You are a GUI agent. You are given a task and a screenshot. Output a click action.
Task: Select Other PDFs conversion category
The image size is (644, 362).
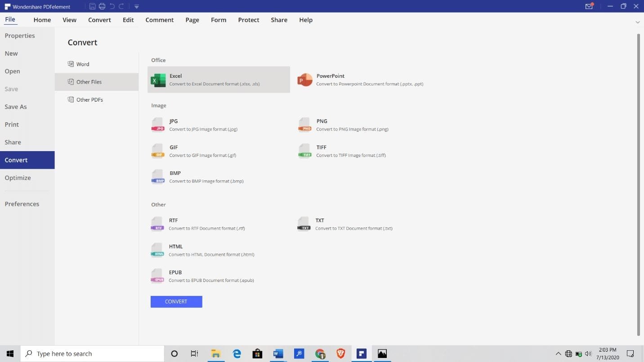click(x=89, y=99)
